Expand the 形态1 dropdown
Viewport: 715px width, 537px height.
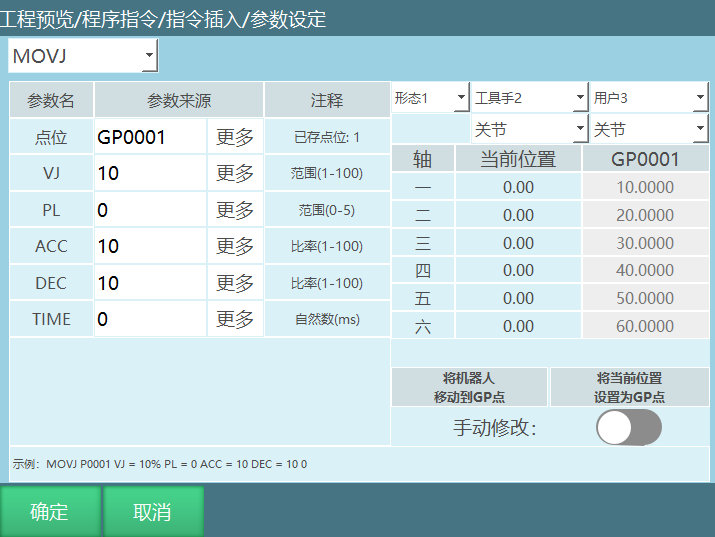pyautogui.click(x=430, y=98)
